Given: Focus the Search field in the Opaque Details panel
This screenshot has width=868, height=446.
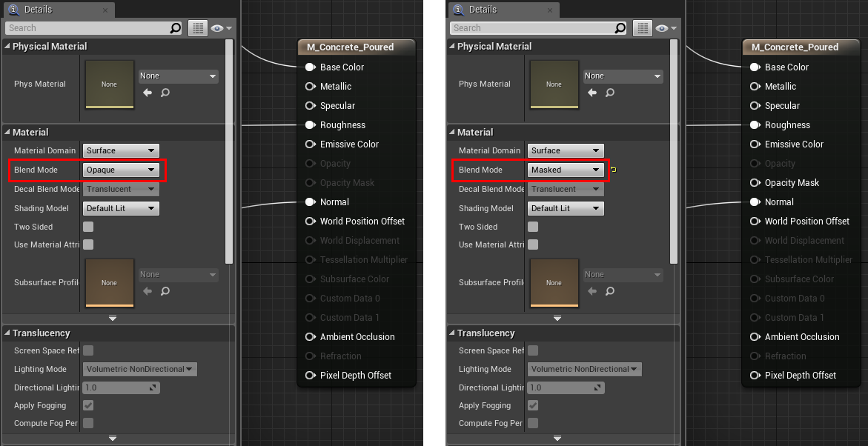Looking at the screenshot, I should [x=93, y=27].
